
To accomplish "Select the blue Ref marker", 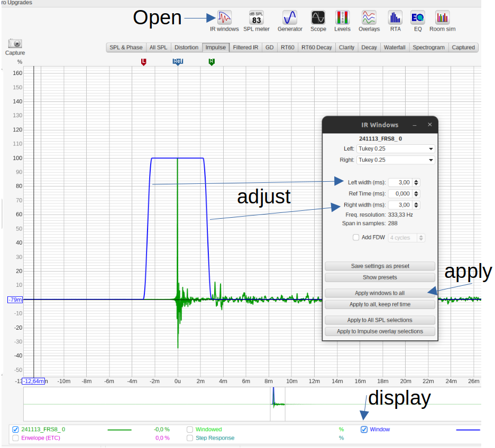I will (178, 61).
